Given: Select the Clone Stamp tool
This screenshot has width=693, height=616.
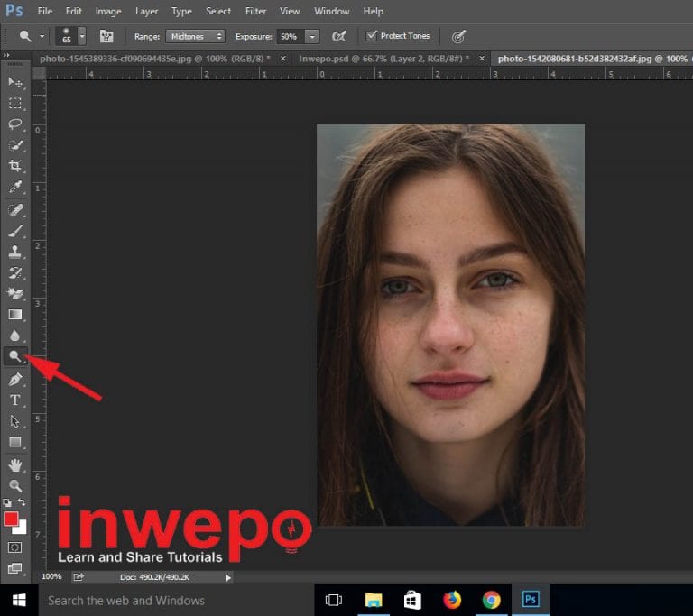Looking at the screenshot, I should pyautogui.click(x=15, y=252).
